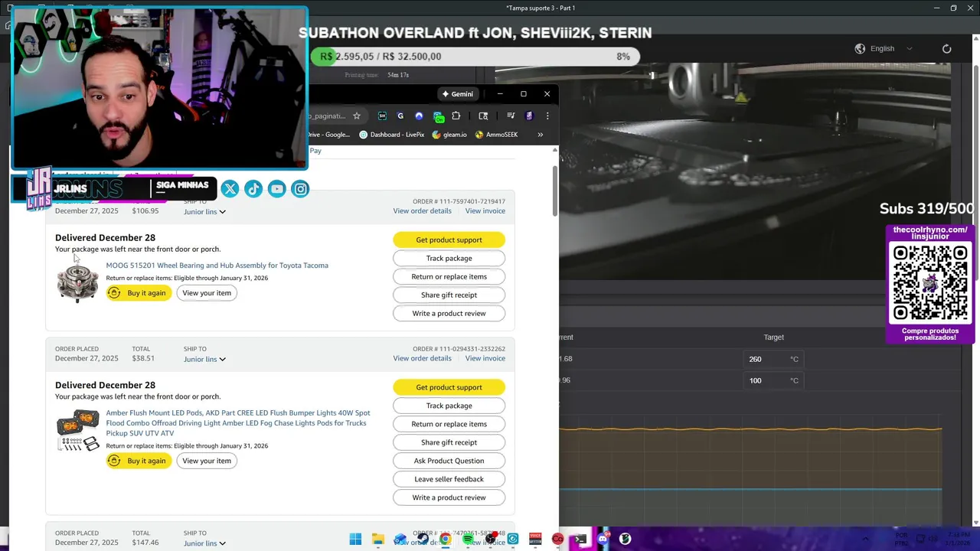Click the Amazon page vertical scrollbar
The width and height of the screenshot is (980, 551).
[555, 190]
